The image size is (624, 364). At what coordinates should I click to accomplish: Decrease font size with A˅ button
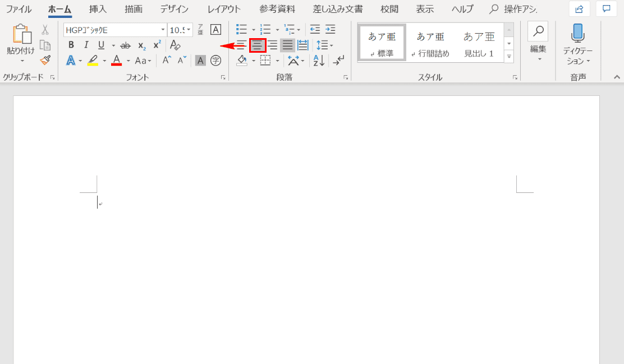[182, 61]
